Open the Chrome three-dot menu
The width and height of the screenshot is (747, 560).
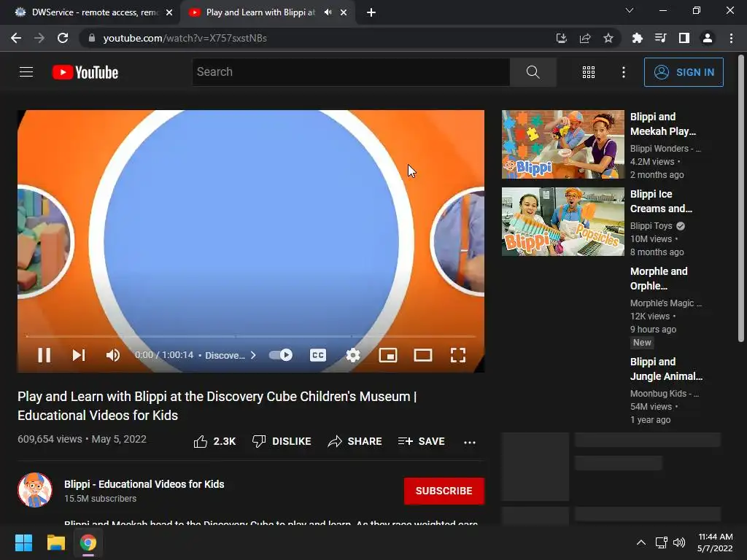(731, 38)
